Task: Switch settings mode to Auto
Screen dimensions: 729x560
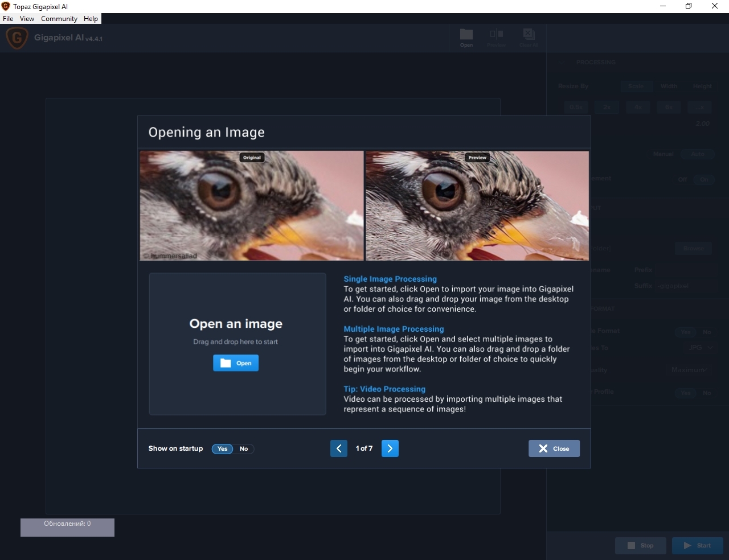Action: tap(698, 154)
